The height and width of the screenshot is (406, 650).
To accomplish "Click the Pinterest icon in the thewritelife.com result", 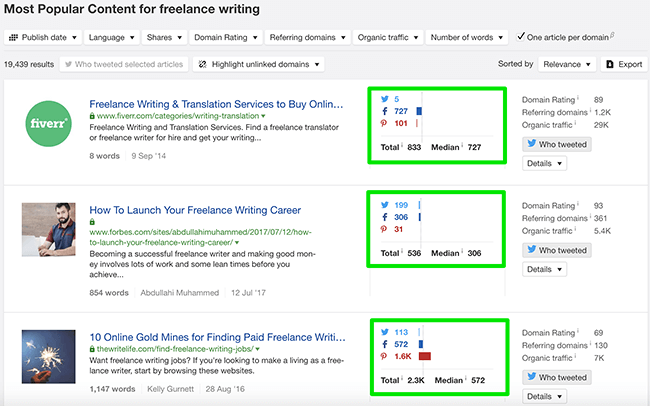I will 385,356.
